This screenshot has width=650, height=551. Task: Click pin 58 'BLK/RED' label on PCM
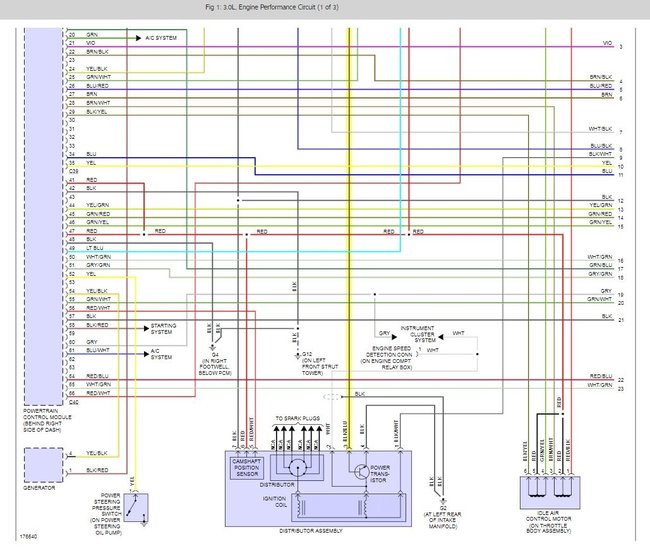[x=97, y=325]
